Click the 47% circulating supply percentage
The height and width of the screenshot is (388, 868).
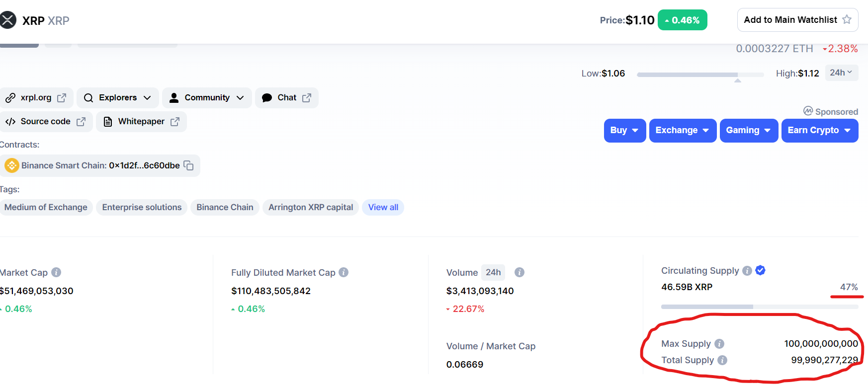849,287
